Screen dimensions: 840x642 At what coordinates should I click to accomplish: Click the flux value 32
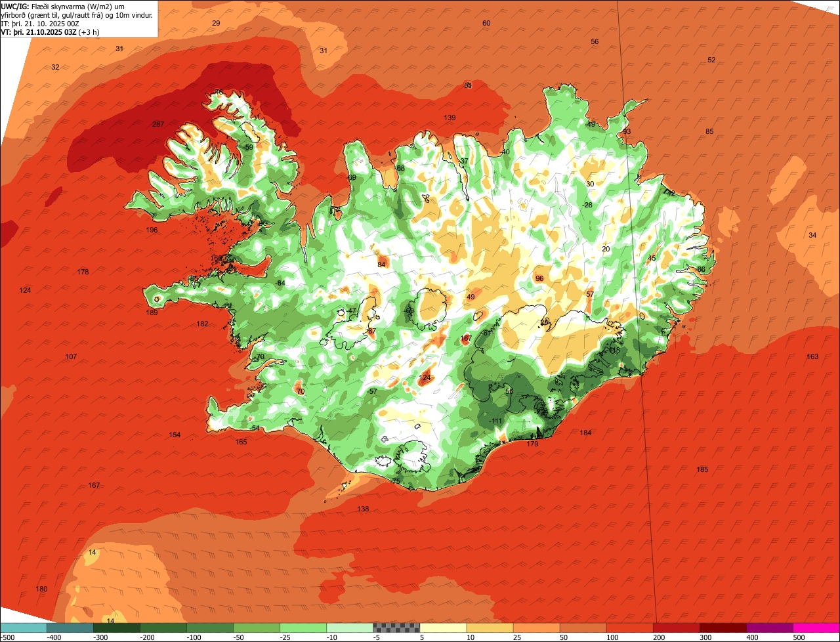(55, 67)
